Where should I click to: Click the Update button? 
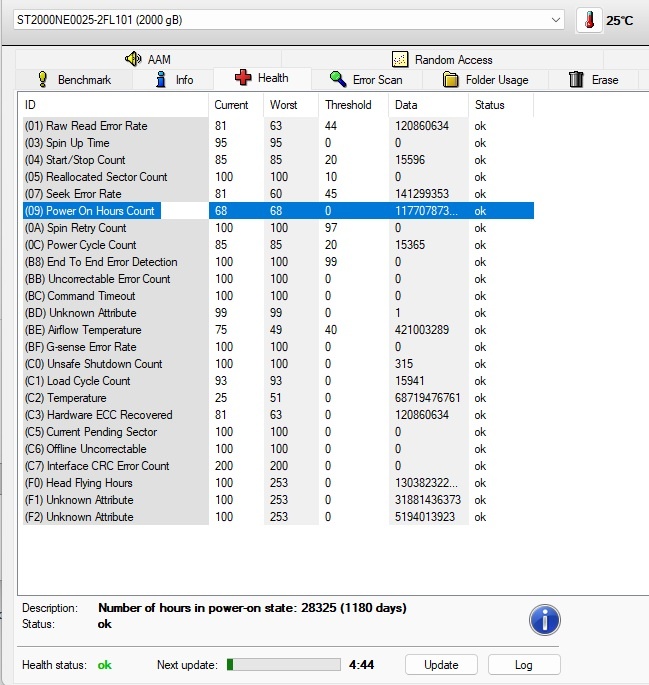point(441,664)
